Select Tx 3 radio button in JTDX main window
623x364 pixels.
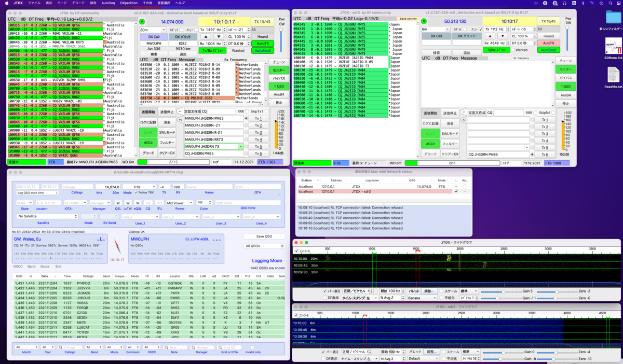246,133
